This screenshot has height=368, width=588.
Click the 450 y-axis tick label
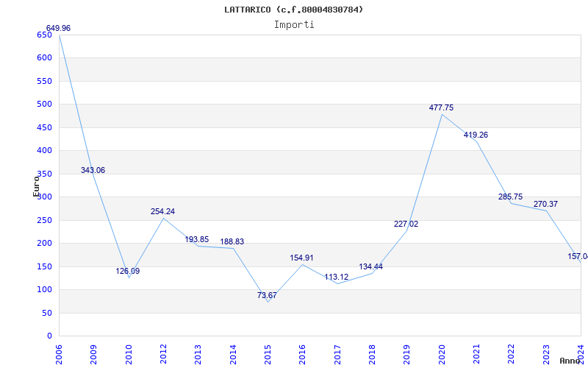pyautogui.click(x=44, y=127)
